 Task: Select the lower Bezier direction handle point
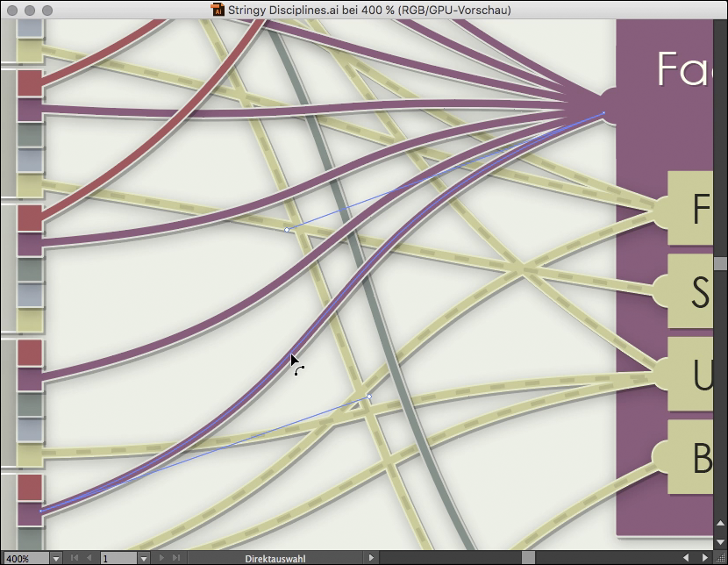coord(369,397)
